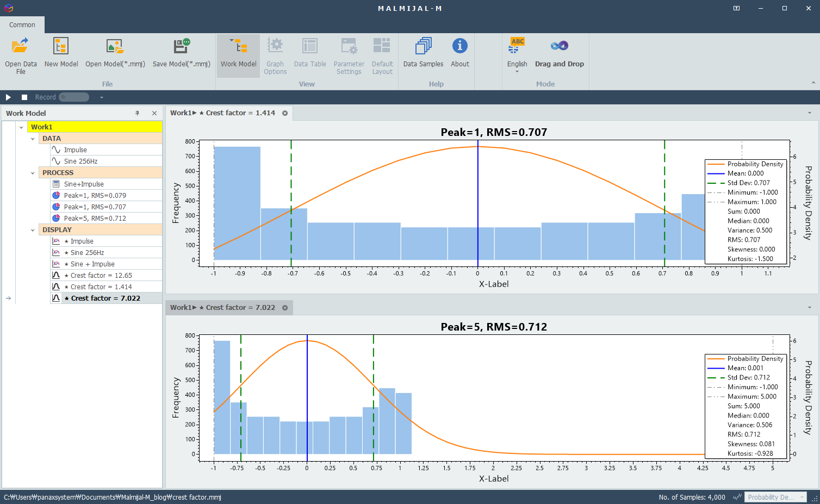This screenshot has width=820, height=504.
Task: Click the Peak=1, RMS=0.707 chart title
Action: coord(494,132)
